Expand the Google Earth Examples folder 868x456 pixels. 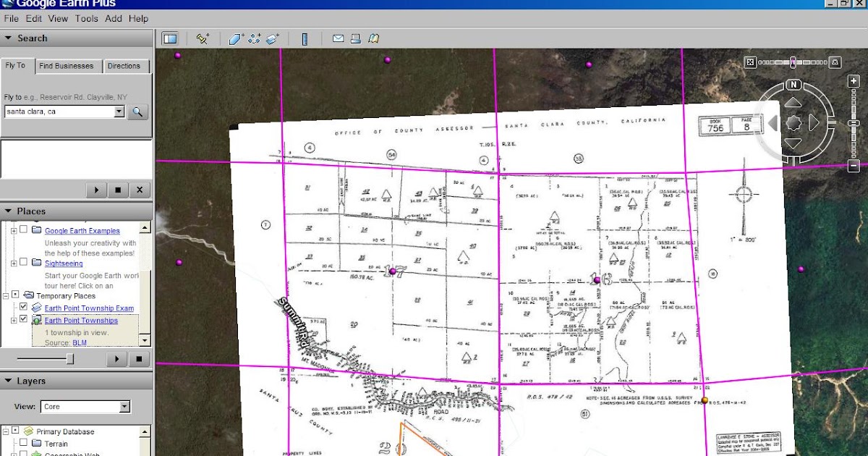tap(13, 230)
